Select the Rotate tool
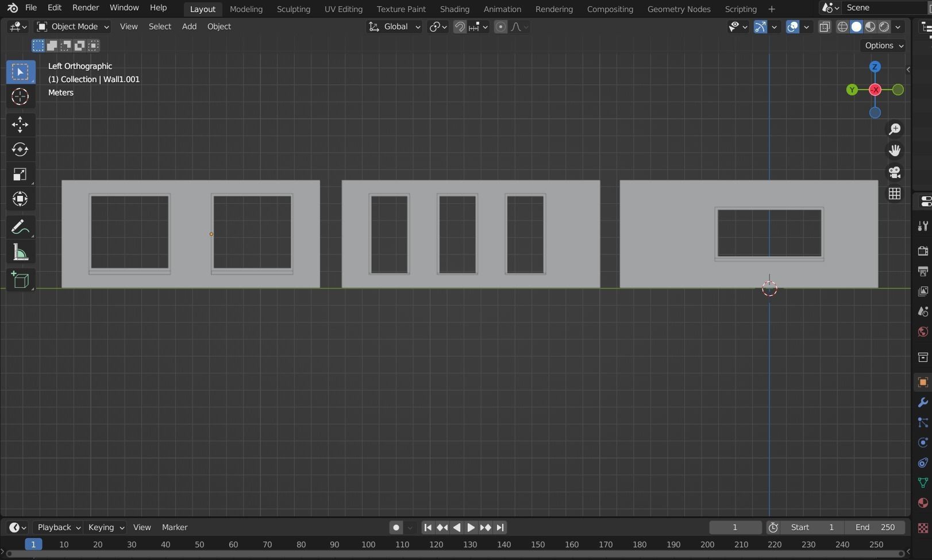 [20, 150]
